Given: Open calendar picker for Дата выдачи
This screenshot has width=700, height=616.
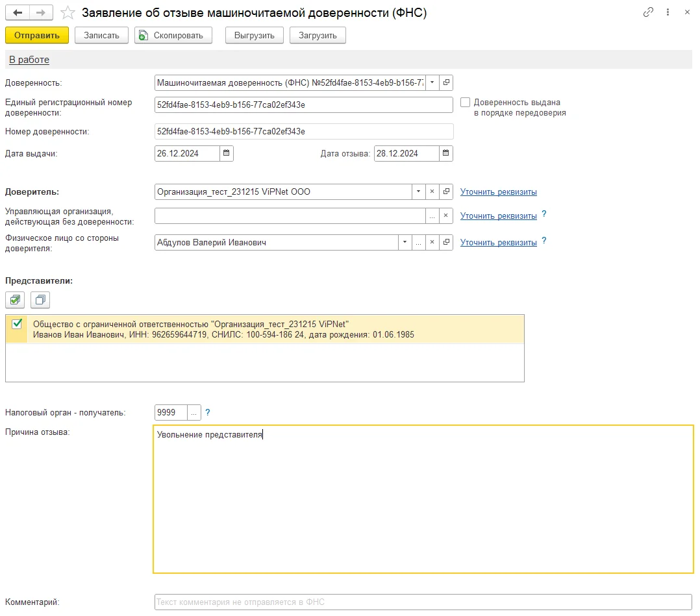Looking at the screenshot, I should [227, 153].
